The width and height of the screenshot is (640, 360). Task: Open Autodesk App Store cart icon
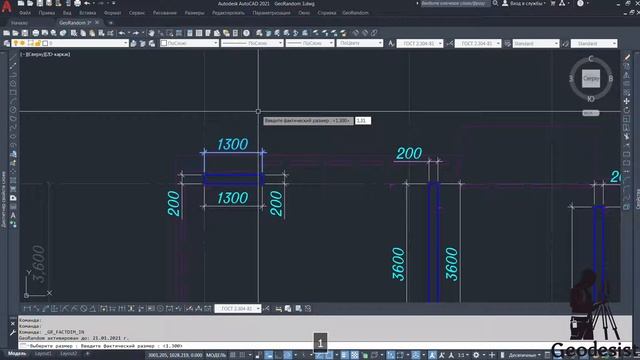tap(553, 3)
